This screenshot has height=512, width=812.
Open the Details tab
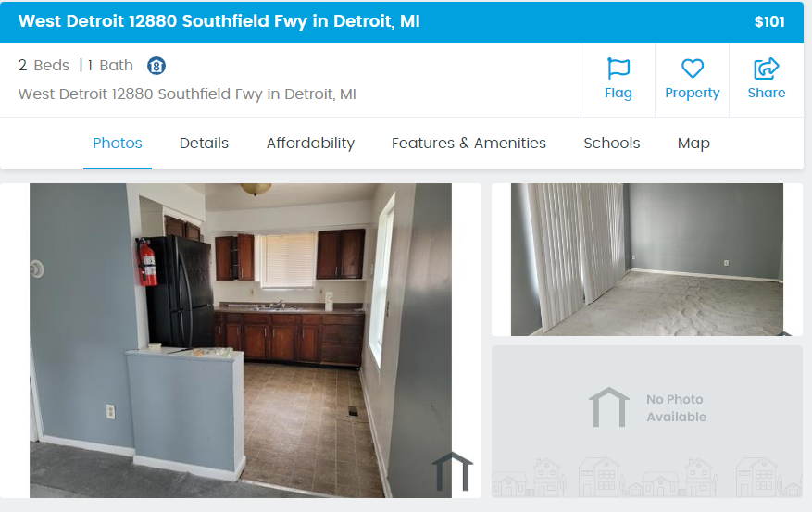[204, 143]
